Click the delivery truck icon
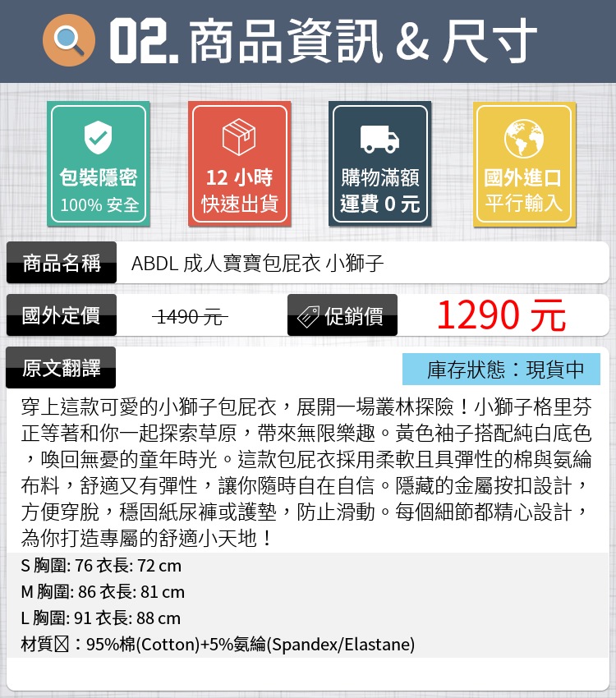 [x=379, y=140]
